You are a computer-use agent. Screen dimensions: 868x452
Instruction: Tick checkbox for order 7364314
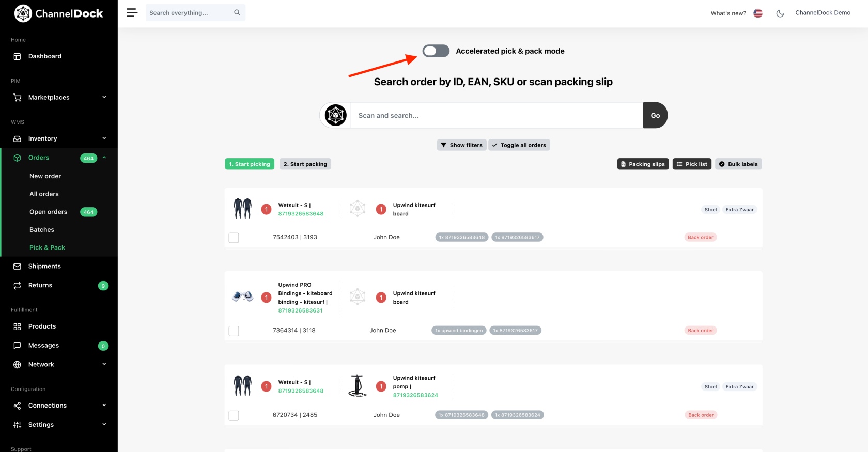[x=234, y=331]
